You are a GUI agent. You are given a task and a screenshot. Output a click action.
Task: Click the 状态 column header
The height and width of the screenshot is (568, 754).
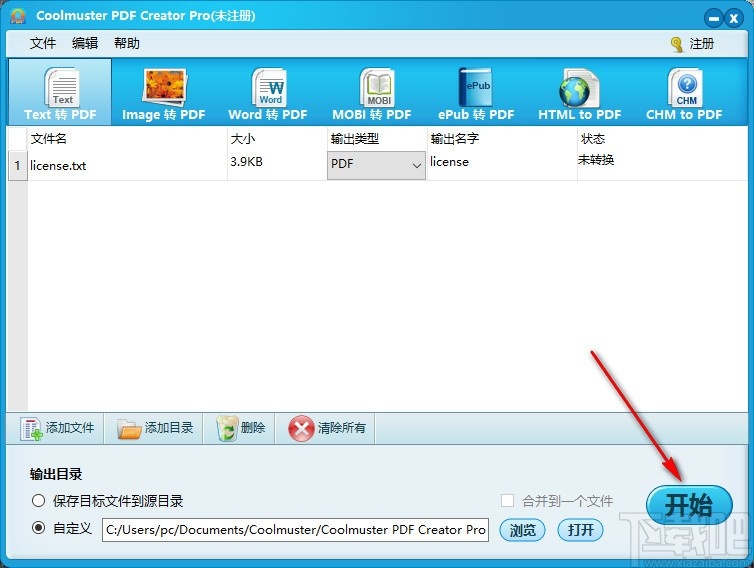662,139
